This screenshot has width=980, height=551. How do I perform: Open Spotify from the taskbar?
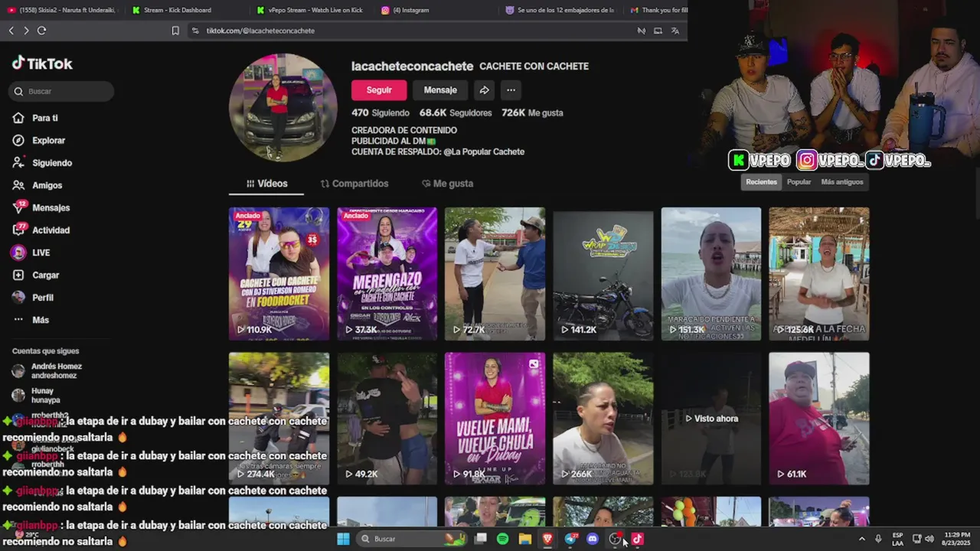pyautogui.click(x=503, y=539)
